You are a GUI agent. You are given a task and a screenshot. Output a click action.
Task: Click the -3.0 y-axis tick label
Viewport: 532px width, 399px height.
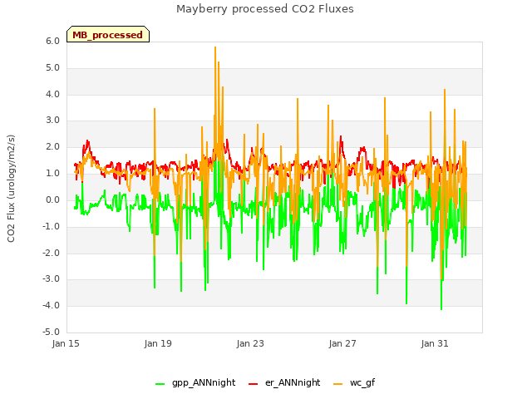click(52, 279)
